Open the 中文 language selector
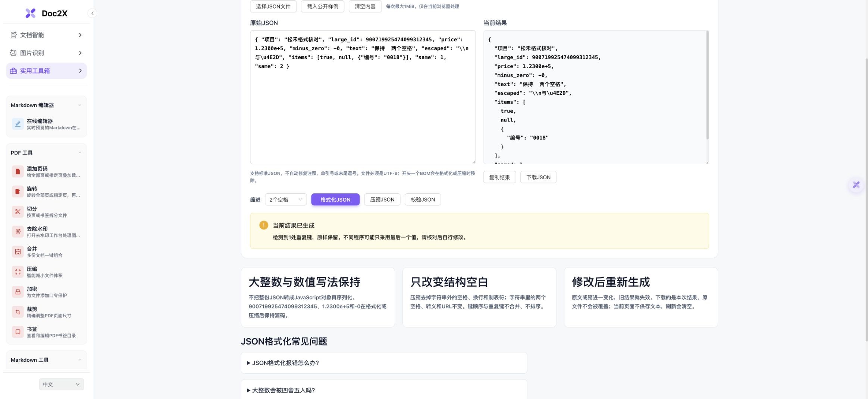 [61, 384]
